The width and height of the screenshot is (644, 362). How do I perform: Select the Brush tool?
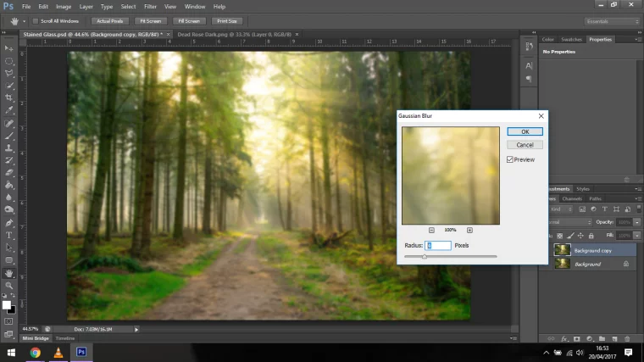coord(8,136)
